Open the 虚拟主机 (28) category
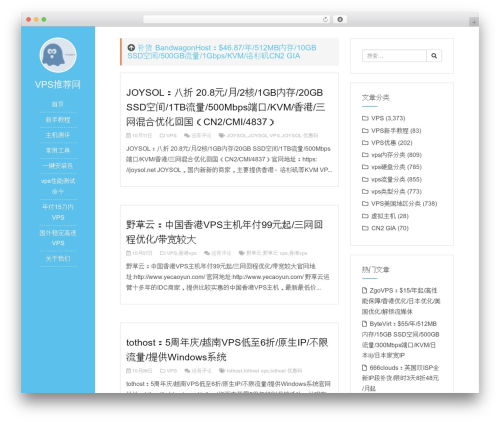This screenshot has height=423, width=500. click(x=390, y=216)
